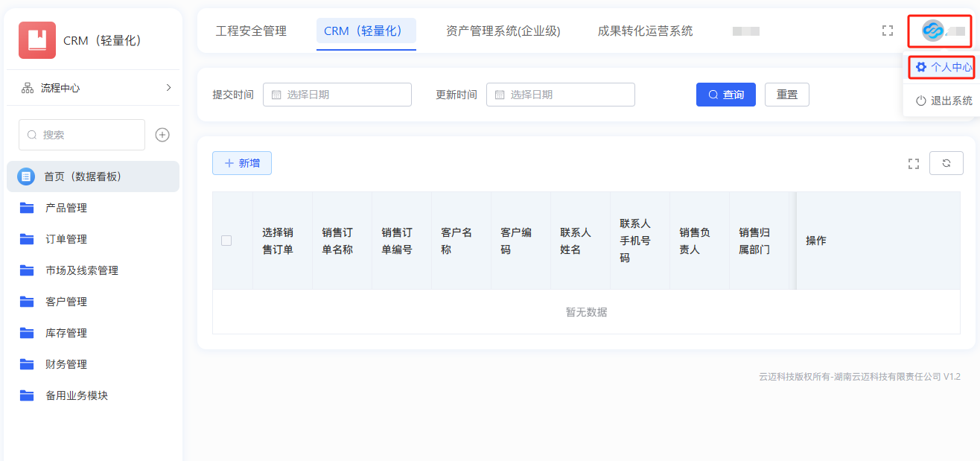980x461 pixels.
Task: Click the calendar icon in 提交时间 field
Action: [x=276, y=95]
